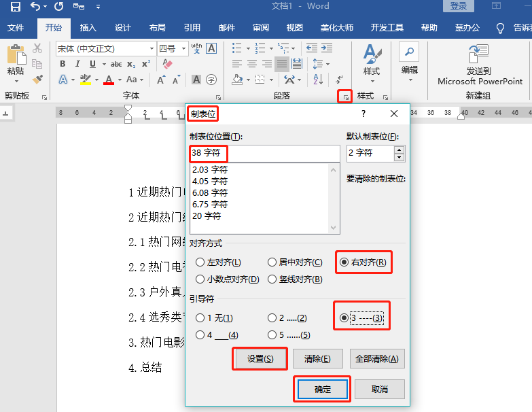532x412 pixels.
Task: Click the Copy icon in clipboard group
Action: tap(37, 64)
